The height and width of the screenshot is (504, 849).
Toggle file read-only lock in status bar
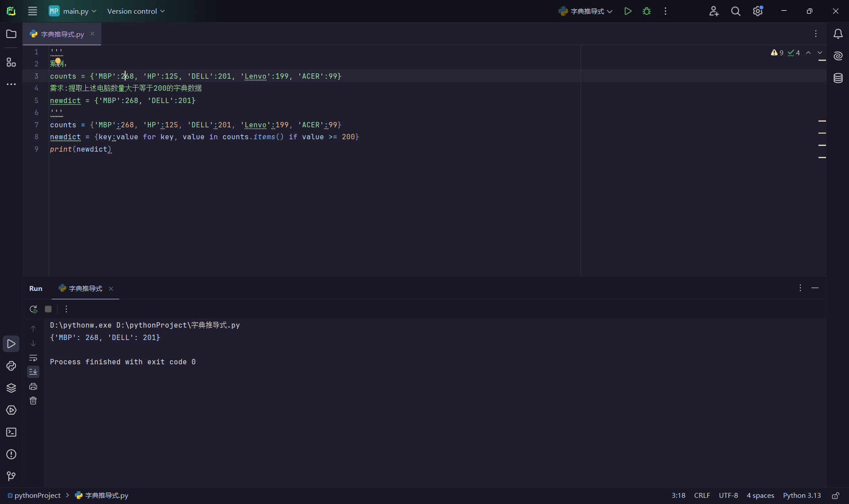[835, 496]
